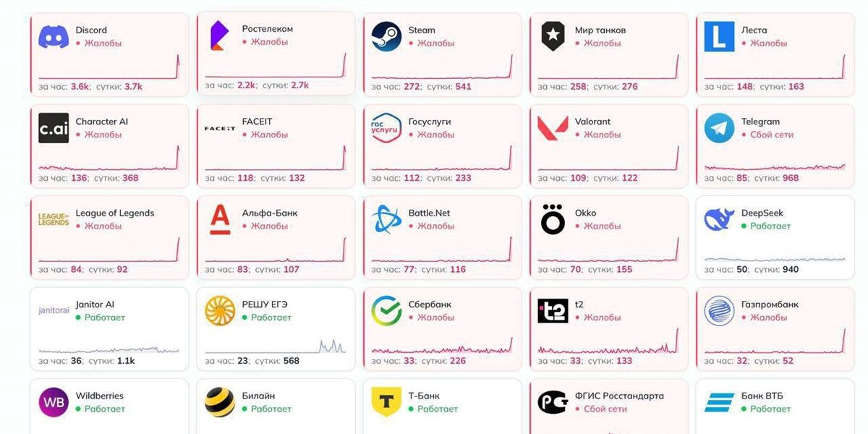Select the Janitor AI logo thumbnail
This screenshot has width=868, height=434.
(x=54, y=310)
